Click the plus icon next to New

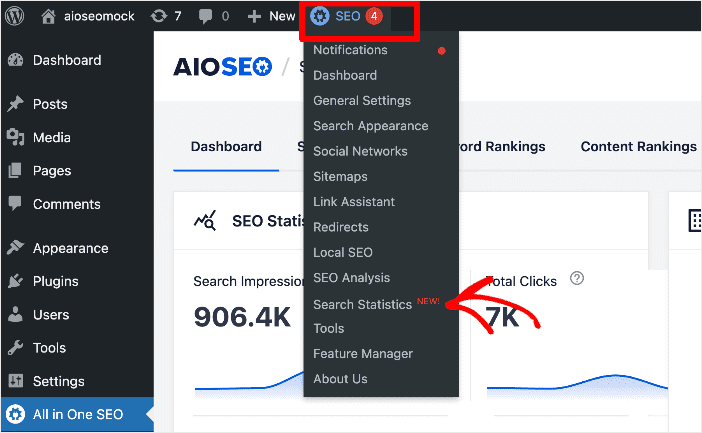(254, 17)
